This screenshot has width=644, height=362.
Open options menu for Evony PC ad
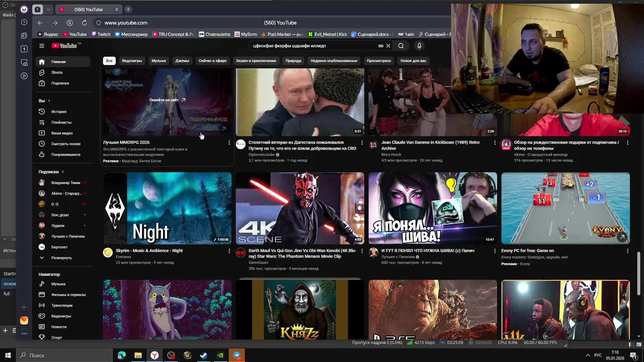coord(627,251)
